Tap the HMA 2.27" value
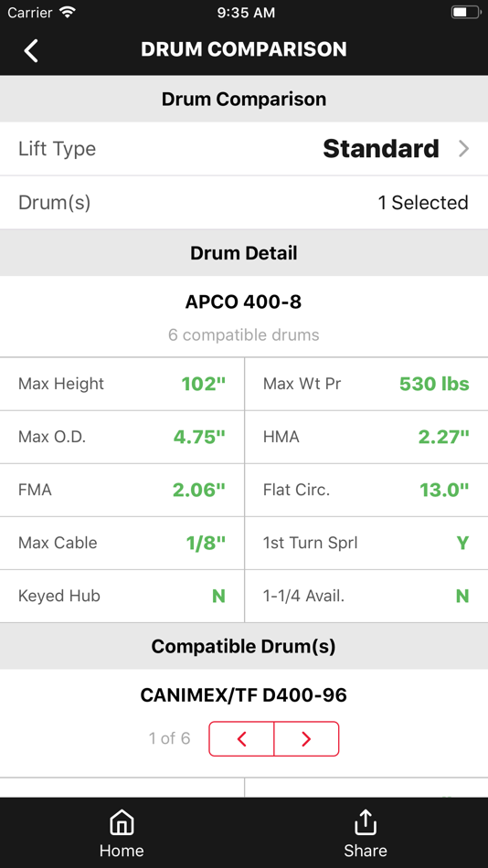This screenshot has width=488, height=868. coord(444,437)
